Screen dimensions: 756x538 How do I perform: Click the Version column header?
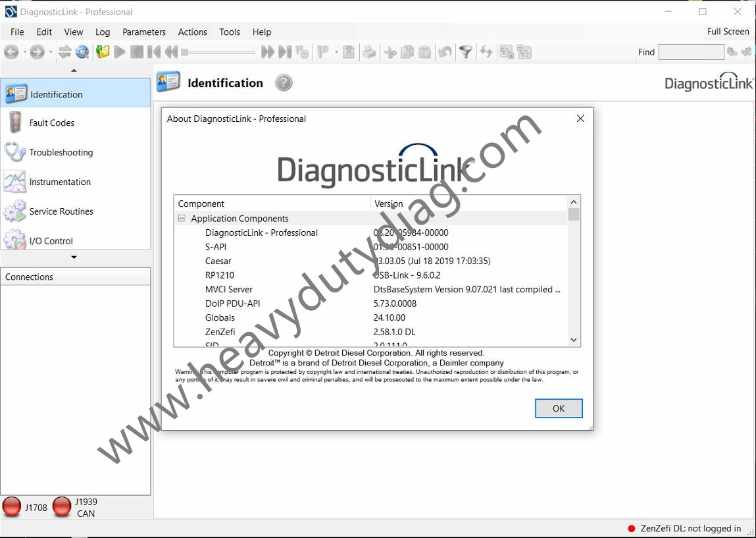[x=469, y=203]
